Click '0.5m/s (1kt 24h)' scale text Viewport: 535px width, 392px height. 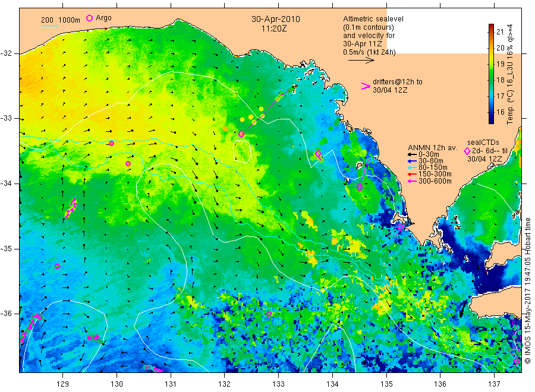coord(369,52)
